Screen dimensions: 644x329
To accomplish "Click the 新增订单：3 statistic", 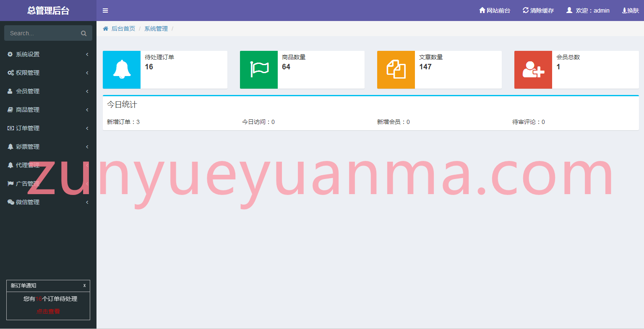I will [x=123, y=122].
